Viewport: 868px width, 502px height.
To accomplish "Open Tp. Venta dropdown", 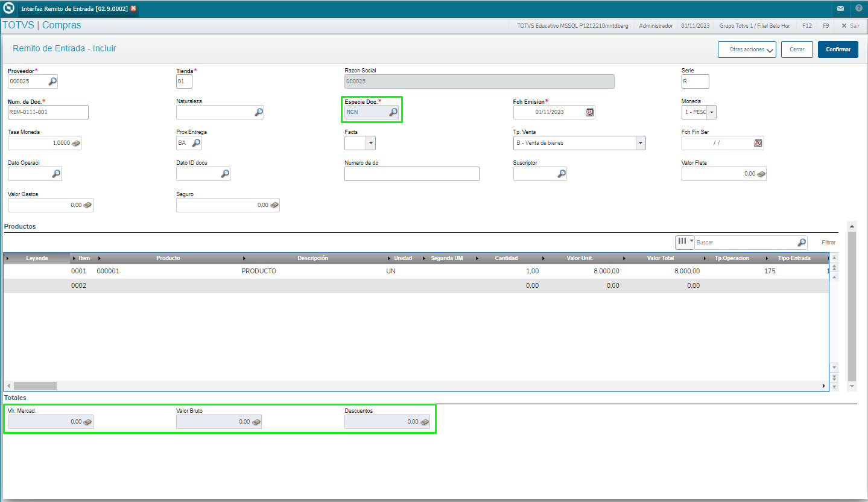I will click(x=641, y=143).
